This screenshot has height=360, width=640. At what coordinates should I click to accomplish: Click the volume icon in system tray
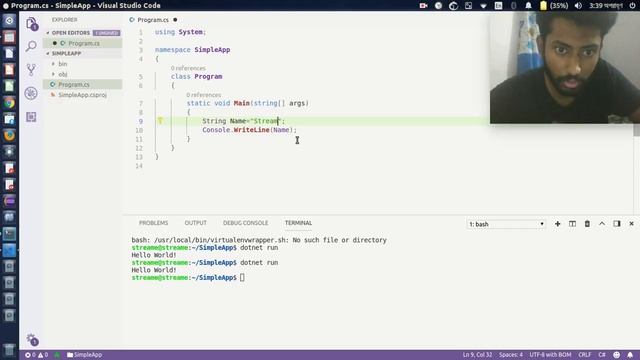click(x=578, y=6)
